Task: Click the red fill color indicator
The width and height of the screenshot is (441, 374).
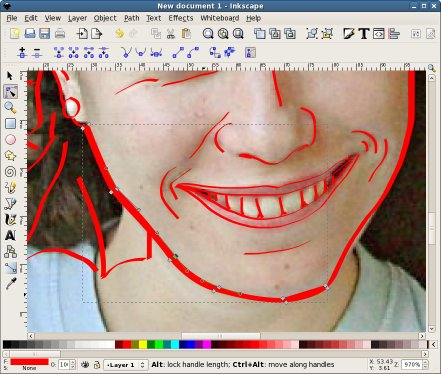Action: [29, 362]
